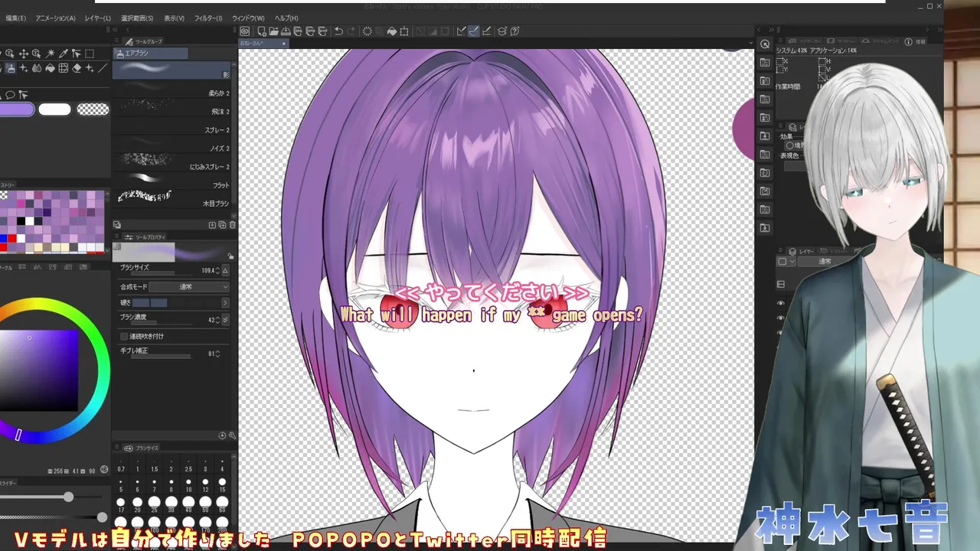Open the 合成モード 通常 dropdown
980x551 pixels.
pos(188,287)
